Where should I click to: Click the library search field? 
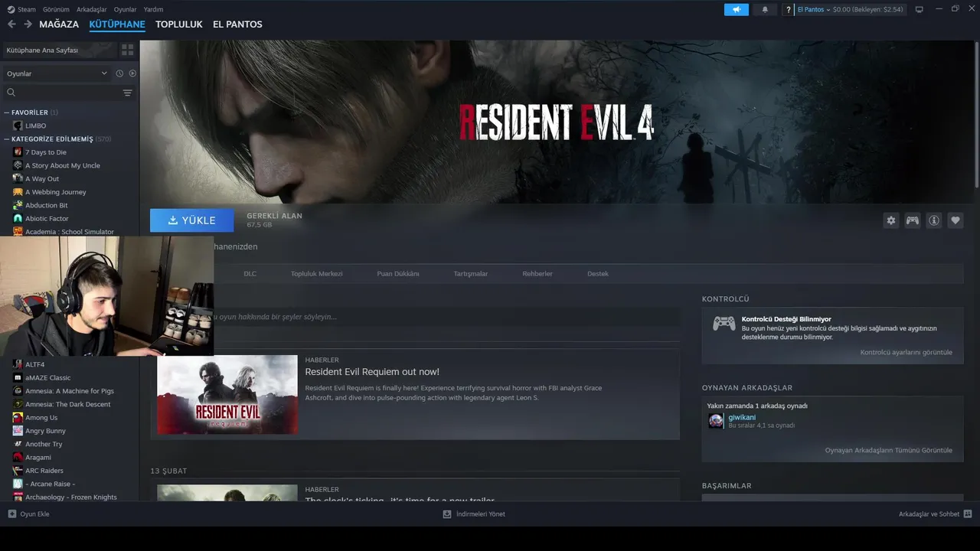(63, 93)
